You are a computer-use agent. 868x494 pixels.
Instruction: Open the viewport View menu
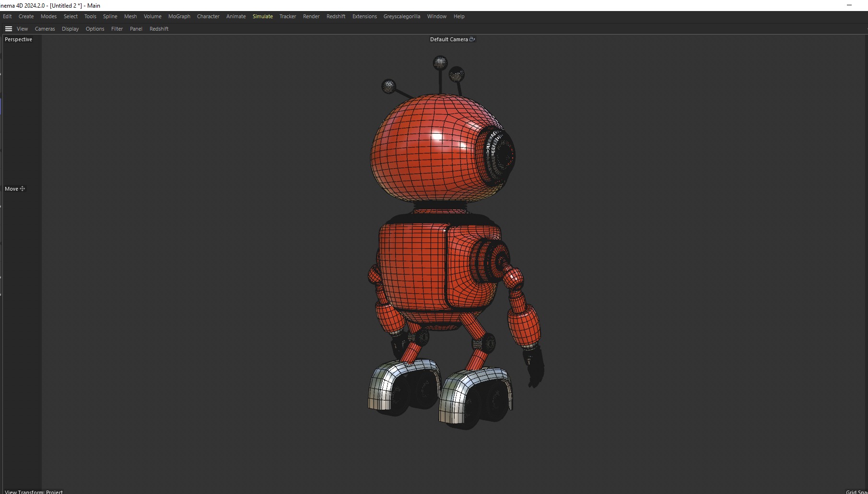click(23, 29)
